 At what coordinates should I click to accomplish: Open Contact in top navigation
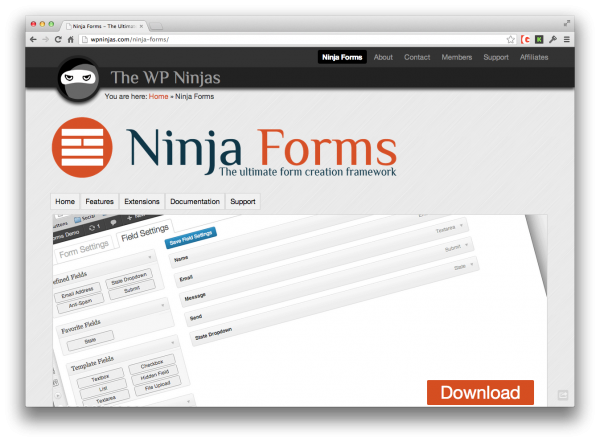click(417, 57)
